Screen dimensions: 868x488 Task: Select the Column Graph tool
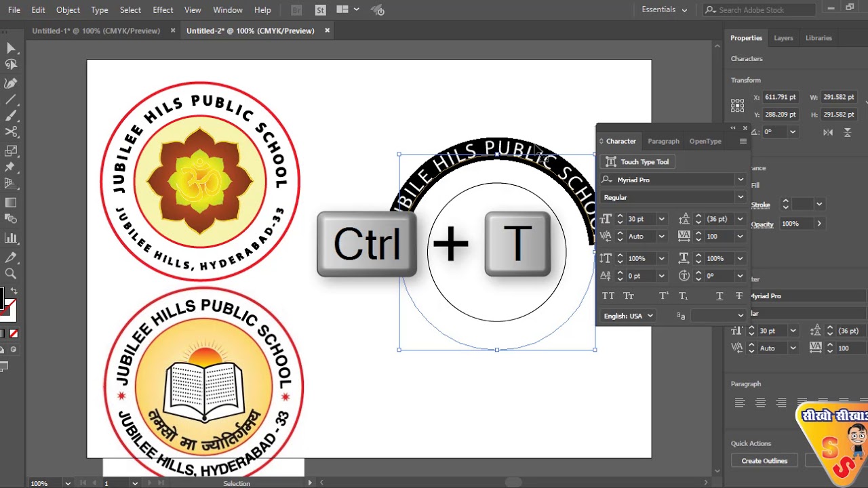pyautogui.click(x=11, y=238)
